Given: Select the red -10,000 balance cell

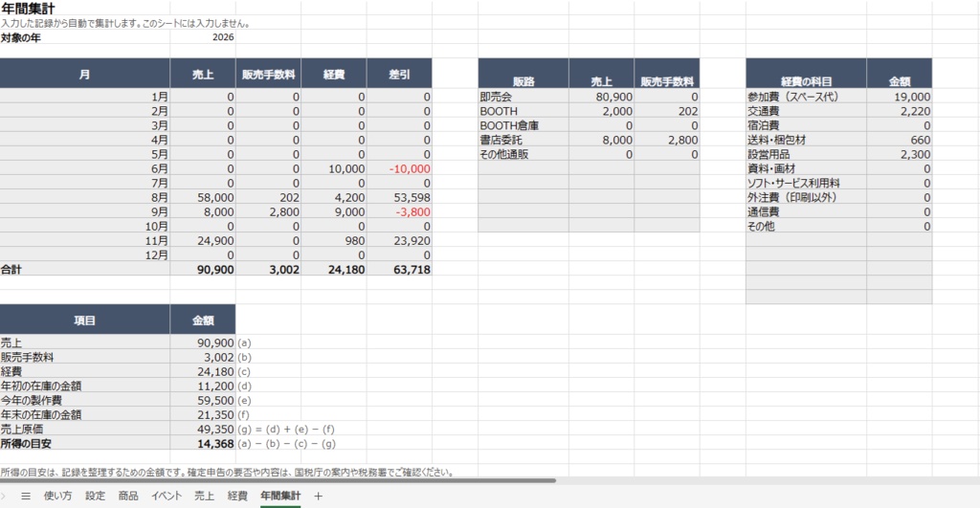Looking at the screenshot, I should (399, 168).
